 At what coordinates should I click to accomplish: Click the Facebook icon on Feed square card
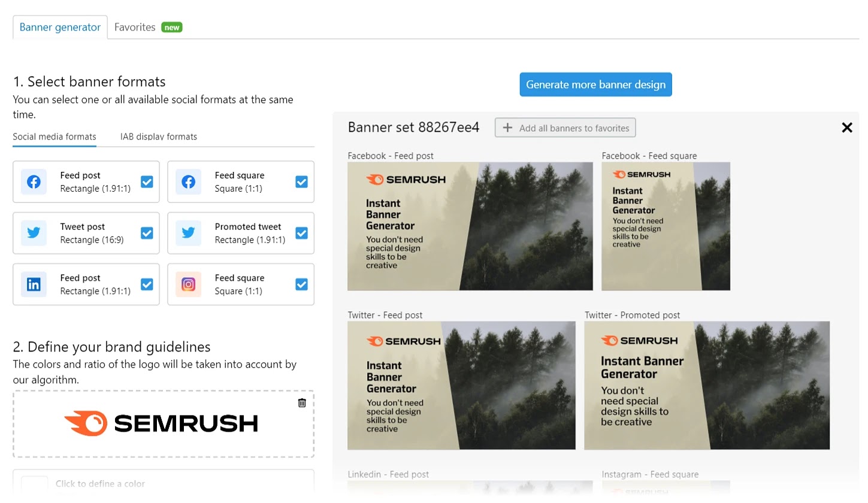point(188,181)
